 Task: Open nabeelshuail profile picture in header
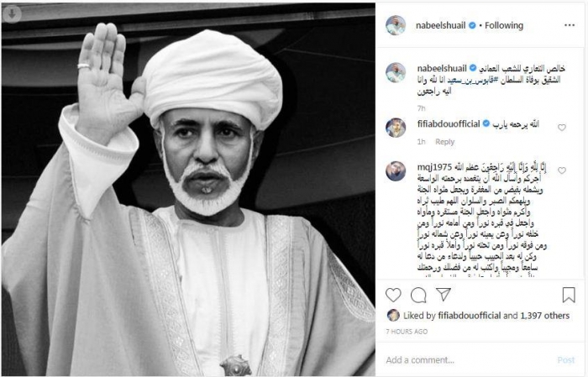click(396, 25)
